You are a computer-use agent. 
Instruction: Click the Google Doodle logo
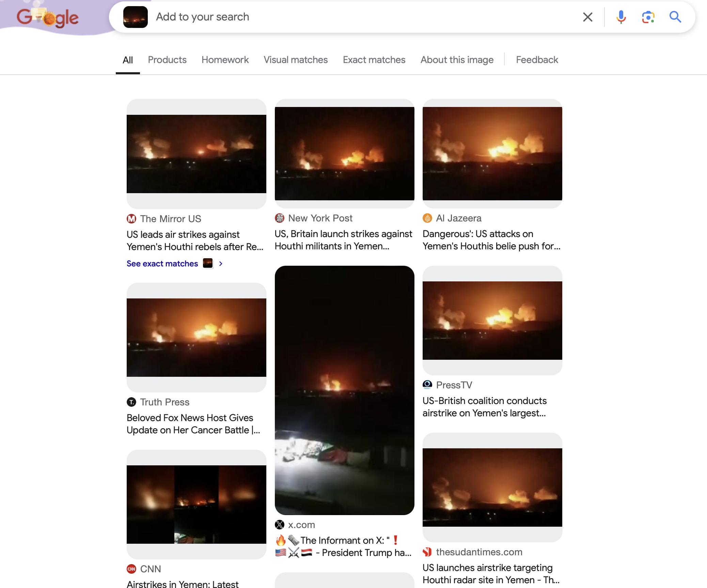pyautogui.click(x=48, y=18)
